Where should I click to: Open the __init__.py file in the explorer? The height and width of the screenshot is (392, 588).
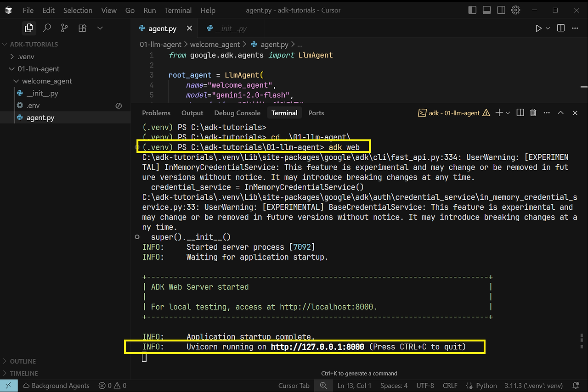pyautogui.click(x=42, y=93)
